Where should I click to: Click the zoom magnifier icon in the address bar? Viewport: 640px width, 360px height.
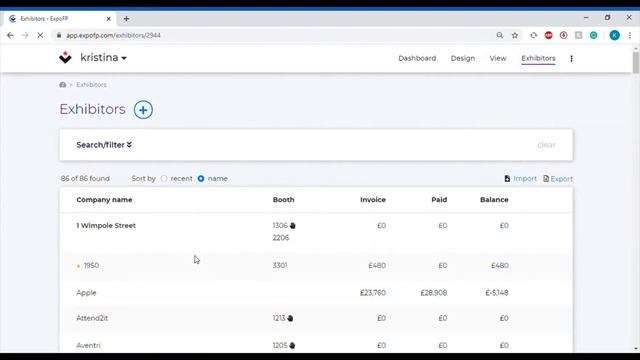click(x=500, y=36)
